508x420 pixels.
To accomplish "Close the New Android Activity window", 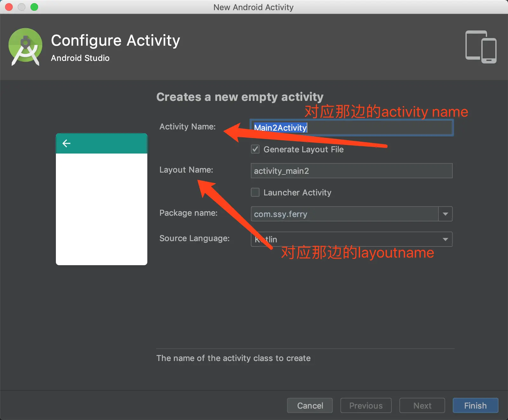I will coord(9,7).
